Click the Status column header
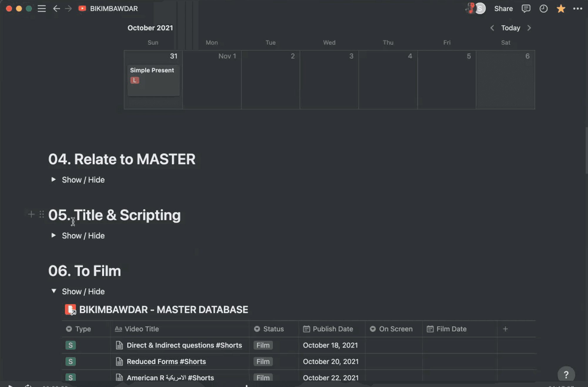This screenshot has width=588, height=387. tap(273, 329)
